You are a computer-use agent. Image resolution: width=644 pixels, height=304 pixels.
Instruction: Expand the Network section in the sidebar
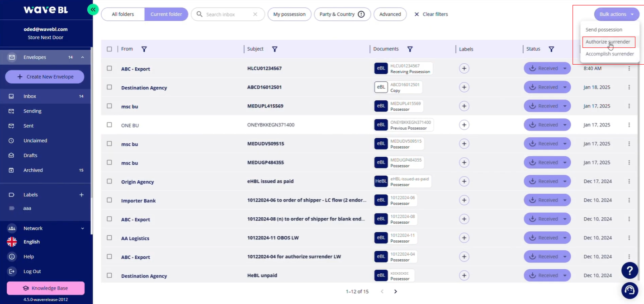coord(82,229)
